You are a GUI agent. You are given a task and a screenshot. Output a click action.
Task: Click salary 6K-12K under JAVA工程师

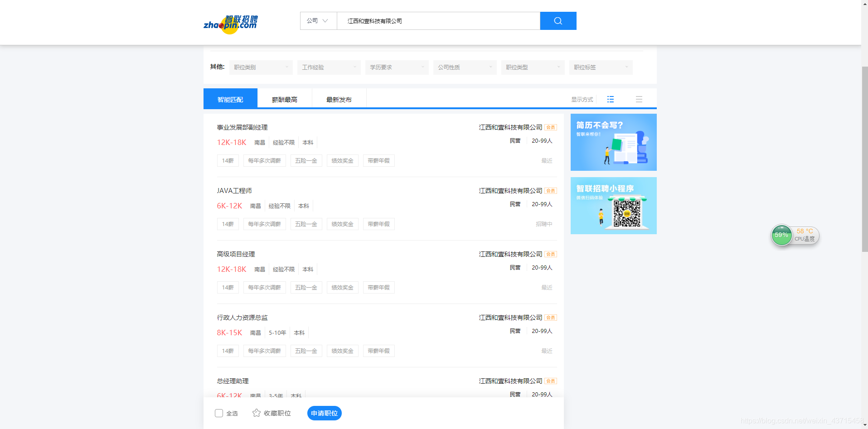click(x=229, y=206)
